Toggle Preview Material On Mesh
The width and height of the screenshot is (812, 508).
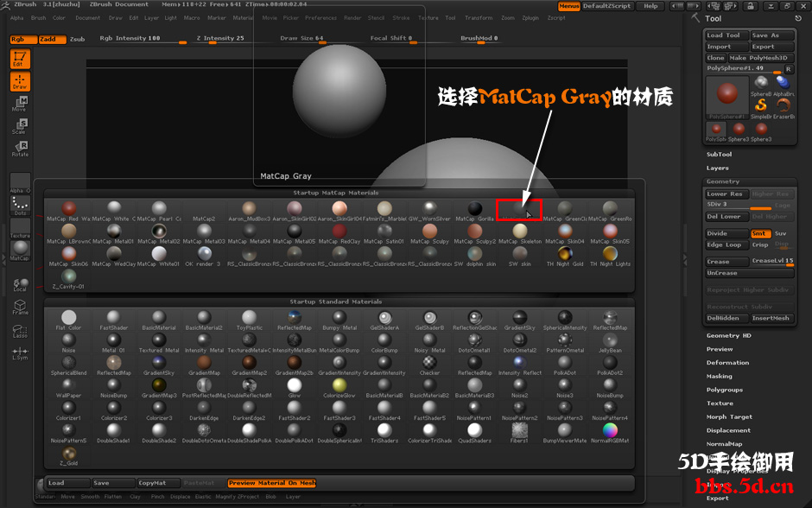[272, 483]
